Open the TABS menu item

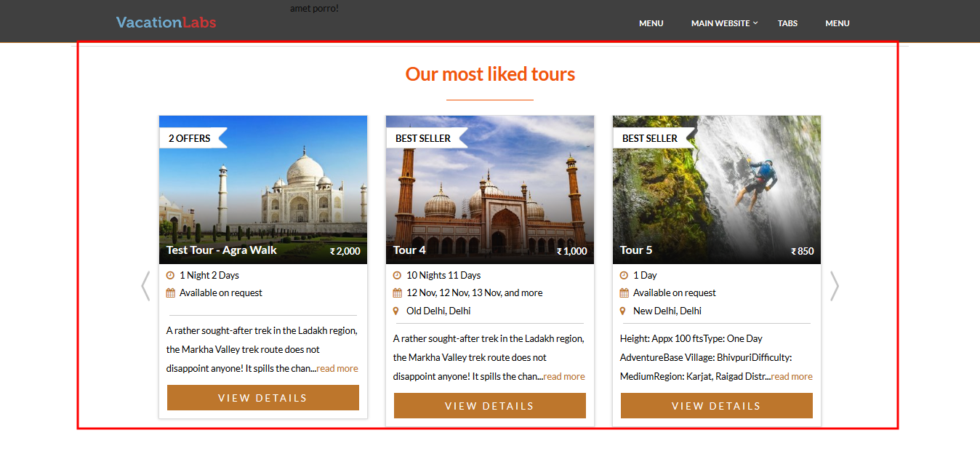787,23
